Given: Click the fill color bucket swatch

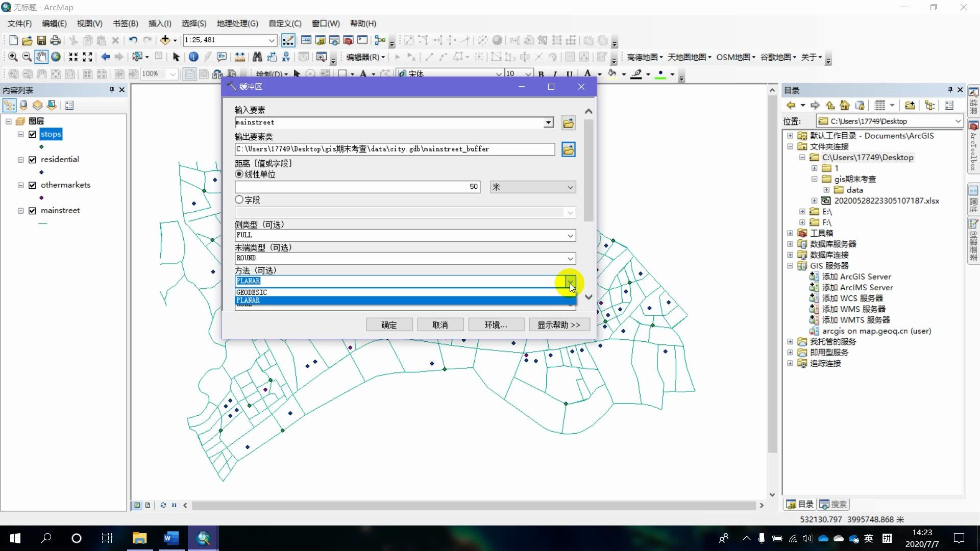Looking at the screenshot, I should [612, 74].
